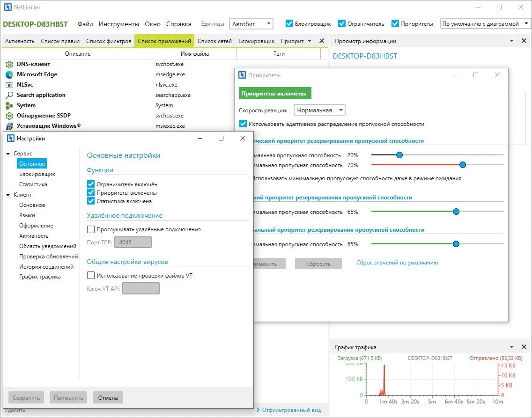Click the NLSvc service icon

tap(9, 85)
